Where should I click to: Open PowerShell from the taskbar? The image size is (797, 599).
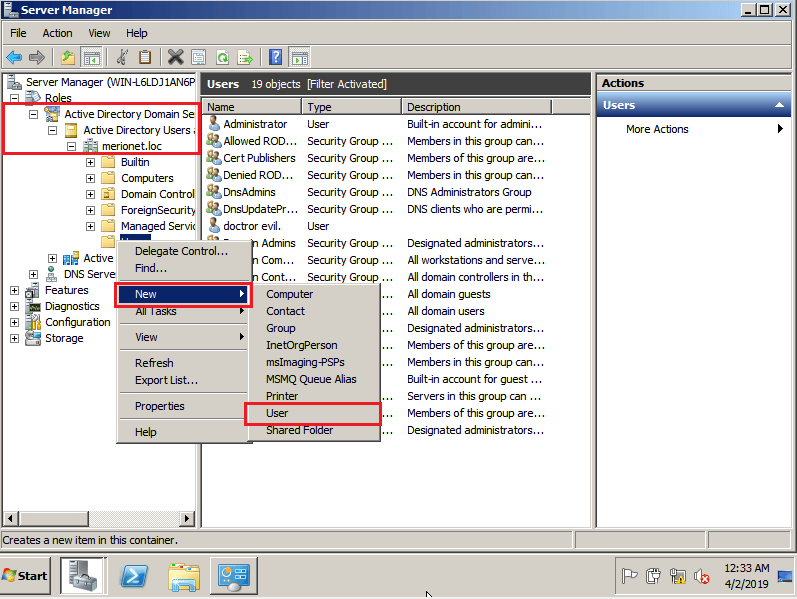[x=134, y=576]
